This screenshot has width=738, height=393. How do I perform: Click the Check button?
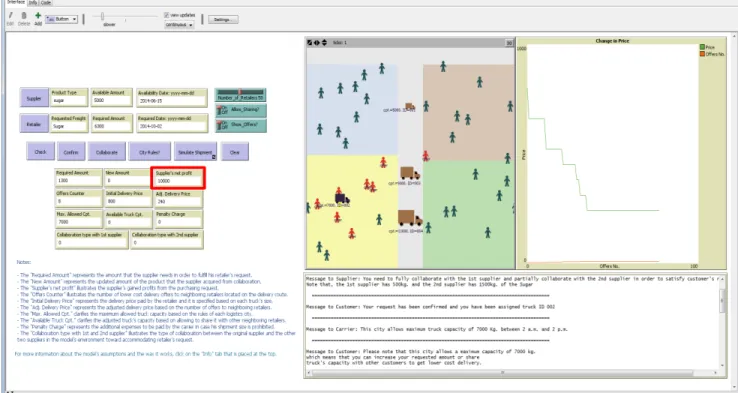(x=40, y=152)
